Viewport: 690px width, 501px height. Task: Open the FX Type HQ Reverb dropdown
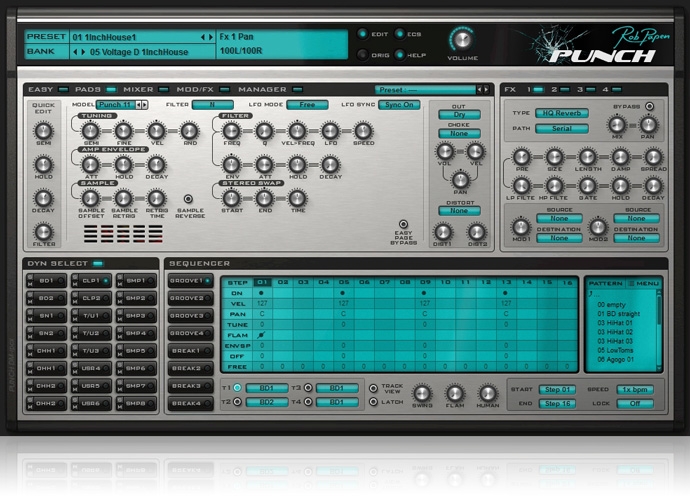click(x=560, y=114)
